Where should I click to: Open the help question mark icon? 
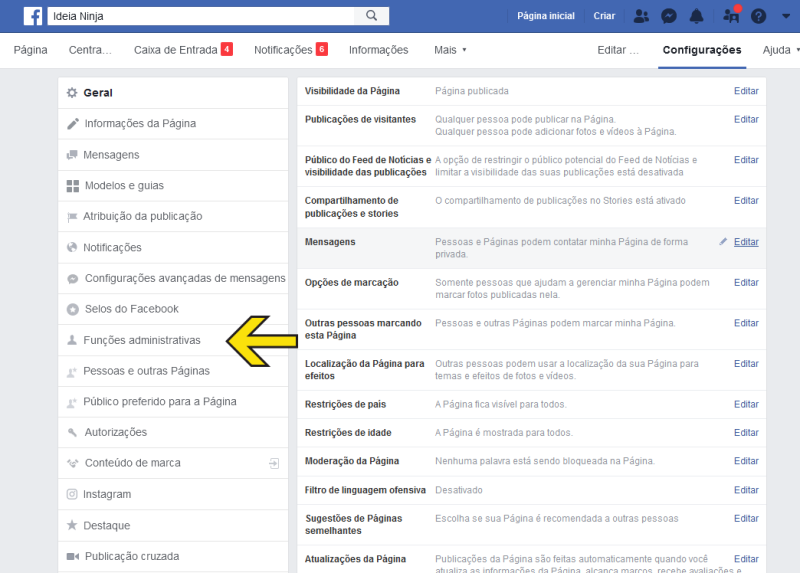coord(759,16)
